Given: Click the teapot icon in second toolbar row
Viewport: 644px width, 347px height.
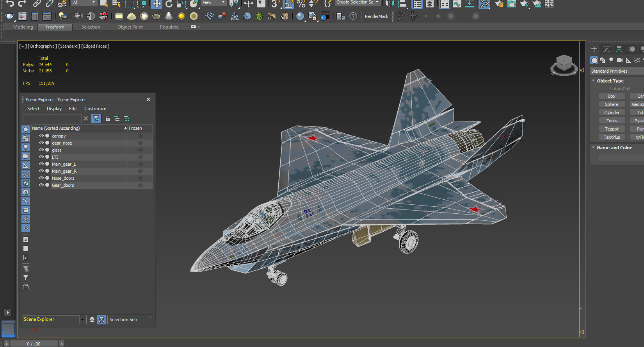Looking at the screenshot, I should 9,16.
